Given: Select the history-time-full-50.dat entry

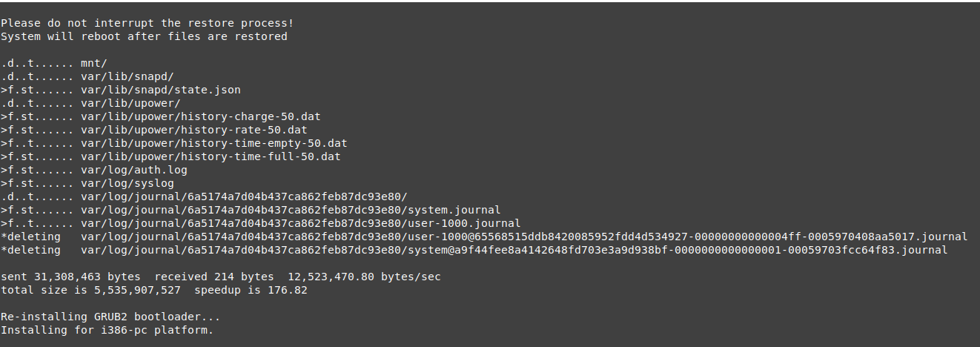Looking at the screenshot, I should [211, 156].
